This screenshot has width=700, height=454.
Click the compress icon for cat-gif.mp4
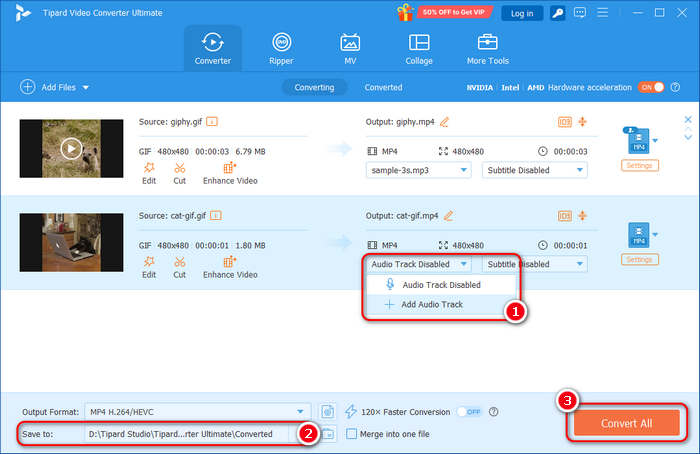pos(583,216)
